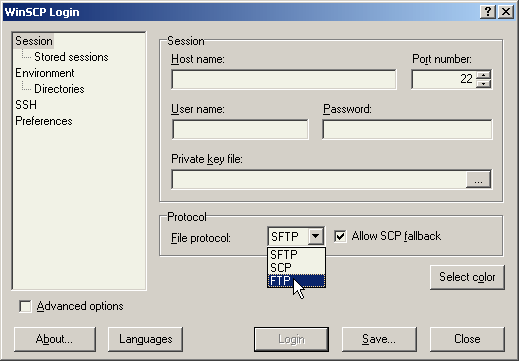Screen dimensions: 519x361
Task: Open Preferences tree item
Action: click(x=44, y=121)
